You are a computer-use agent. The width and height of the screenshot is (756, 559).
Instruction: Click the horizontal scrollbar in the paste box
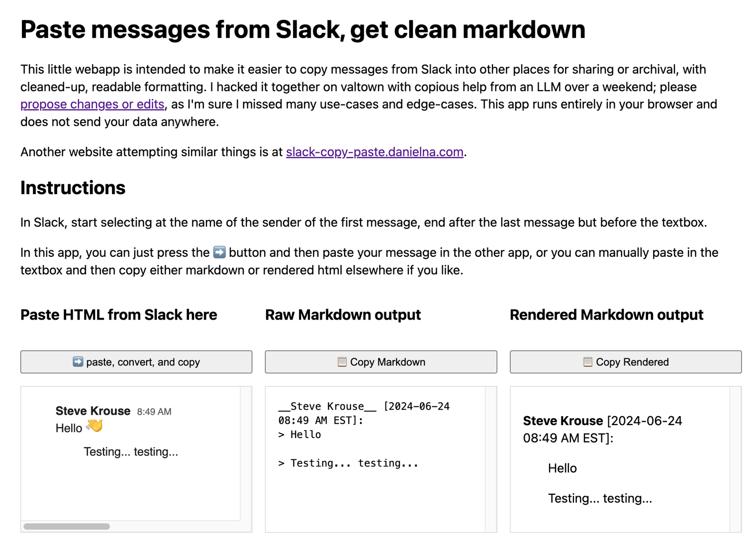point(67,526)
